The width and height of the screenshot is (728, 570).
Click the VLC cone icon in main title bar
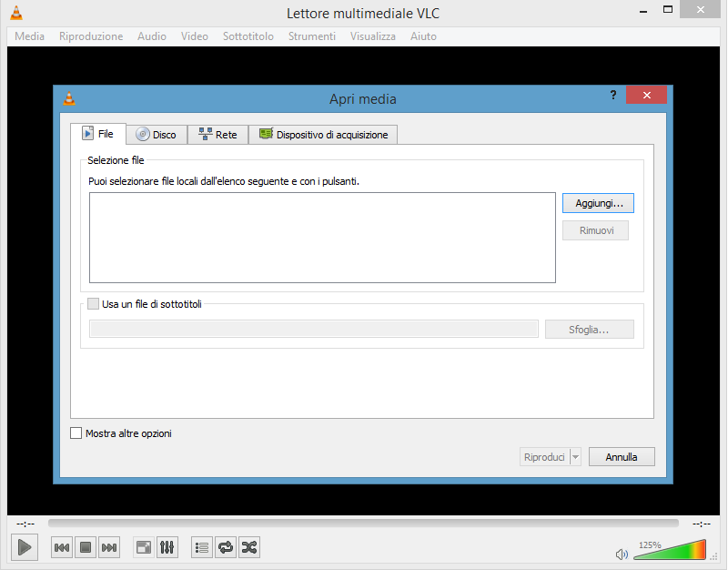[16, 13]
